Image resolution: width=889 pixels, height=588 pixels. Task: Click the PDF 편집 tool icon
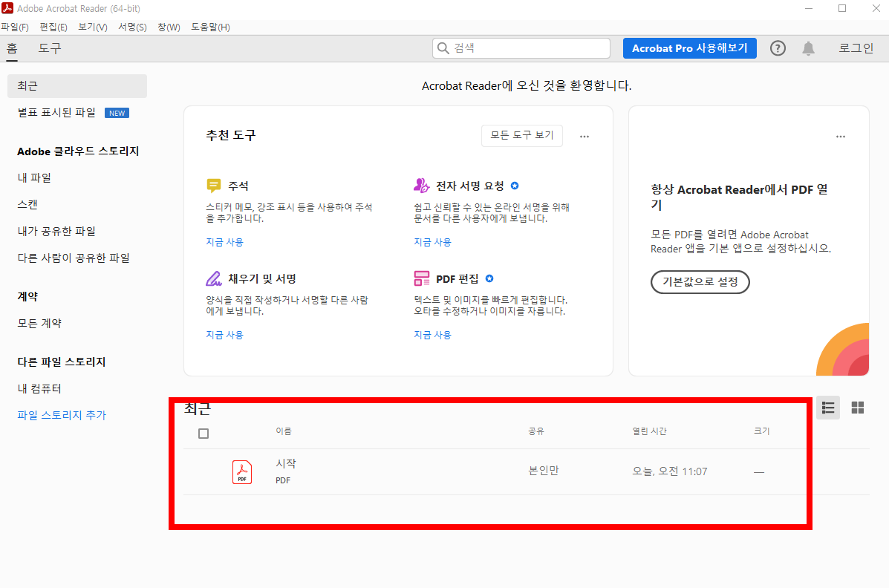422,278
